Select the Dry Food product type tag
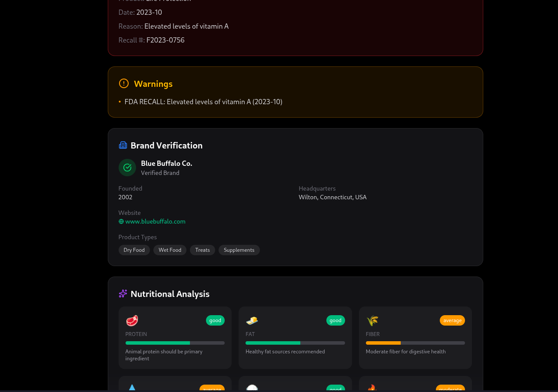The height and width of the screenshot is (392, 558). (x=134, y=250)
